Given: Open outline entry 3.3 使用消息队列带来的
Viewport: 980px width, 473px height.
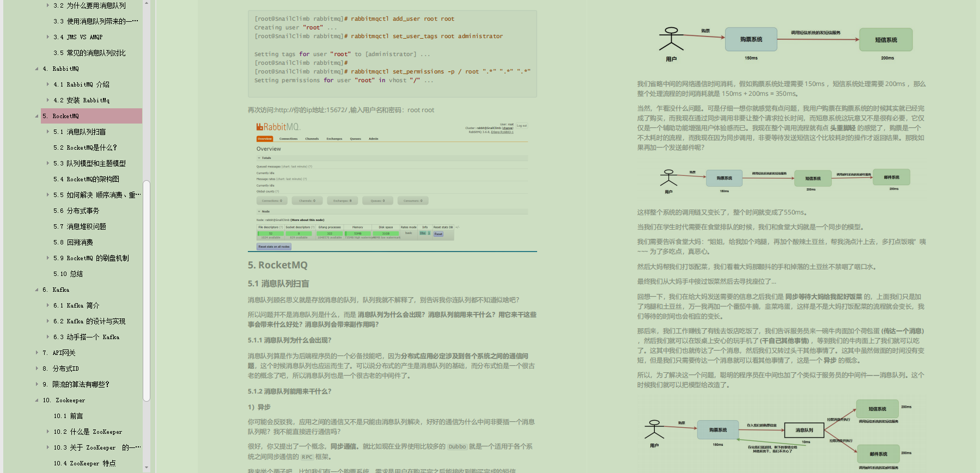Looking at the screenshot, I should coord(96,21).
